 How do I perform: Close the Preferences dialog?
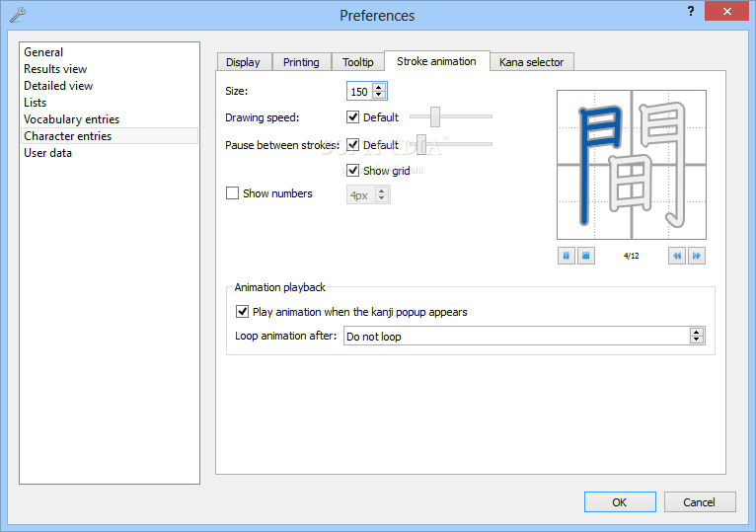[726, 11]
